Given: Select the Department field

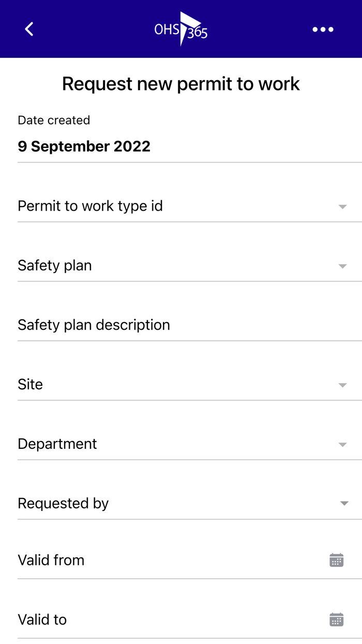Looking at the screenshot, I should click(x=155, y=444).
